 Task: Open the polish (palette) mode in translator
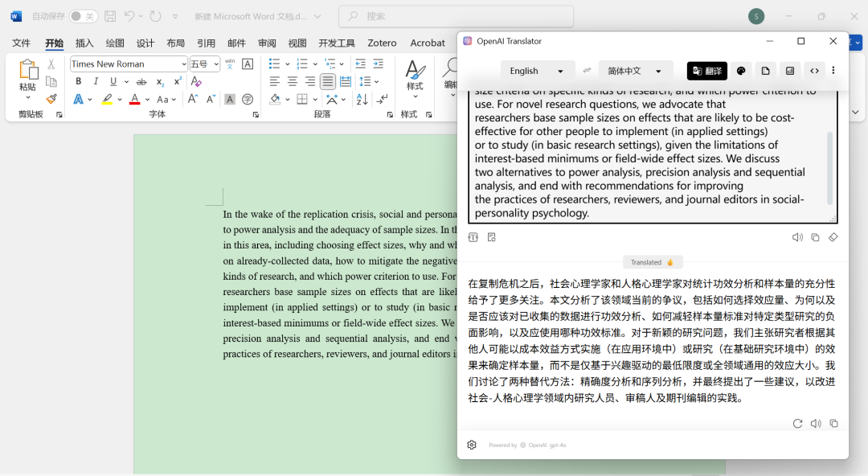click(741, 71)
